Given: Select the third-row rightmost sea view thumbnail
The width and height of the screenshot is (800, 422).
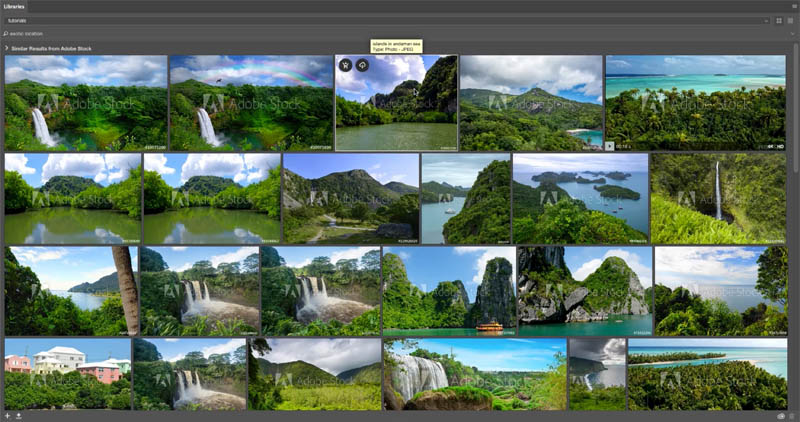Looking at the screenshot, I should 721,291.
